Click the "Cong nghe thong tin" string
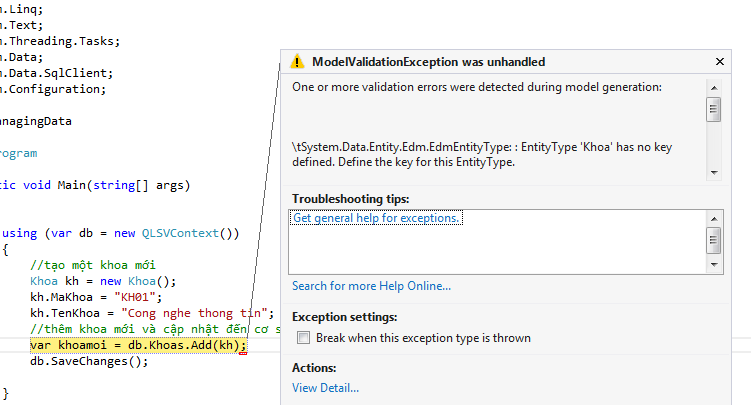Screen dimensions: 751x405 (194, 313)
